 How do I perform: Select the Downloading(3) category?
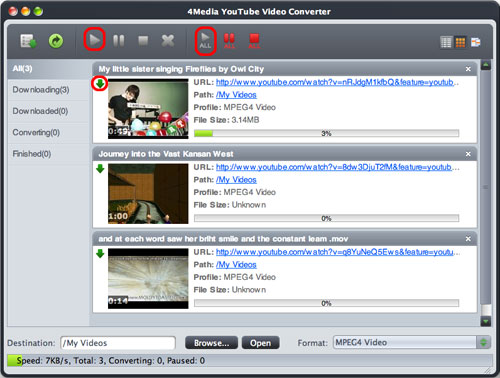click(x=49, y=90)
